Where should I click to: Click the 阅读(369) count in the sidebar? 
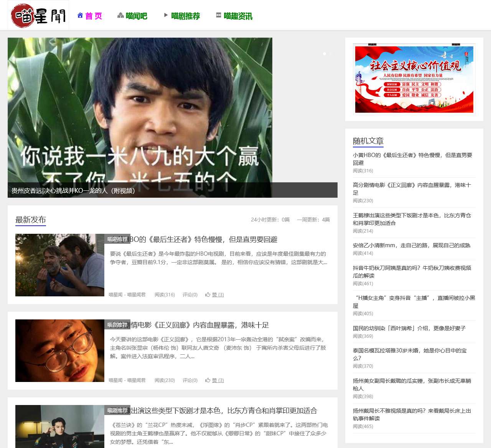tap(363, 336)
